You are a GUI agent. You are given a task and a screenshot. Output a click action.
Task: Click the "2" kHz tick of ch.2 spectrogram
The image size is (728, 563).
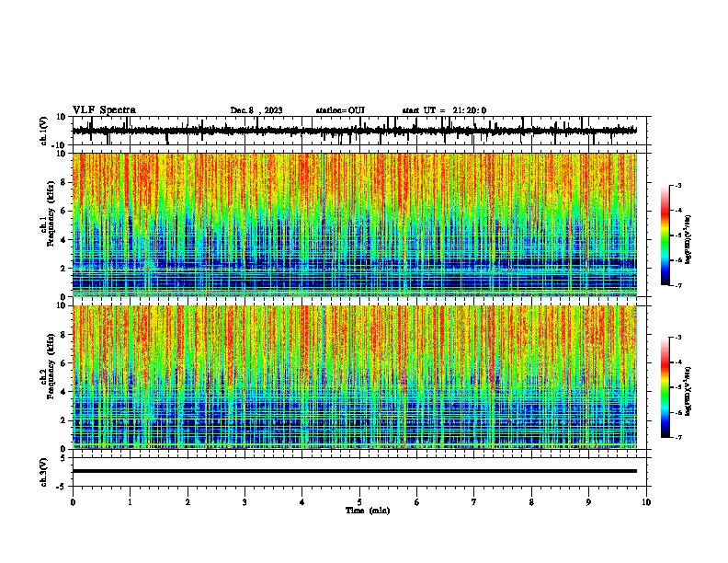tap(63, 420)
